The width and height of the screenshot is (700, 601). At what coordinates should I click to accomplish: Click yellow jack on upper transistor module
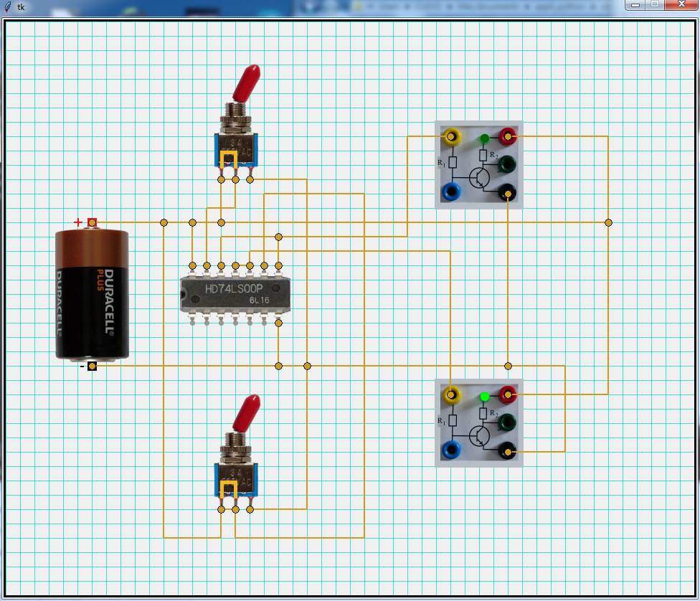pos(452,136)
